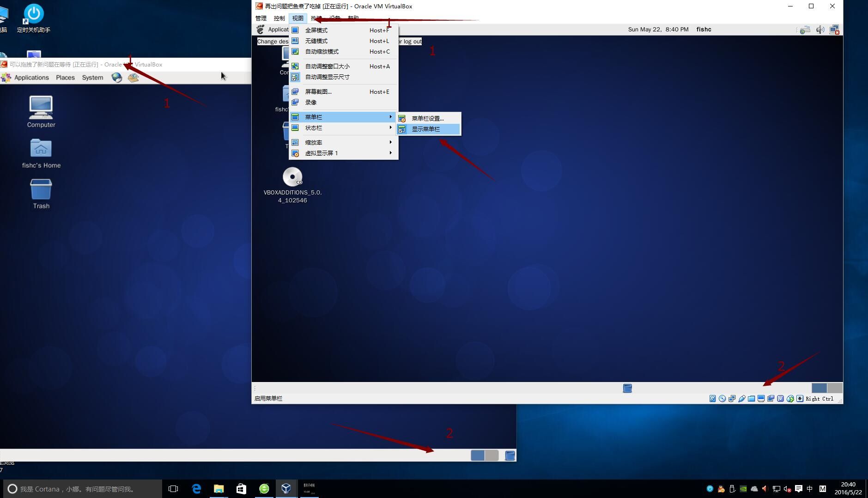
Task: Click the Cortana search box
Action: pos(83,489)
